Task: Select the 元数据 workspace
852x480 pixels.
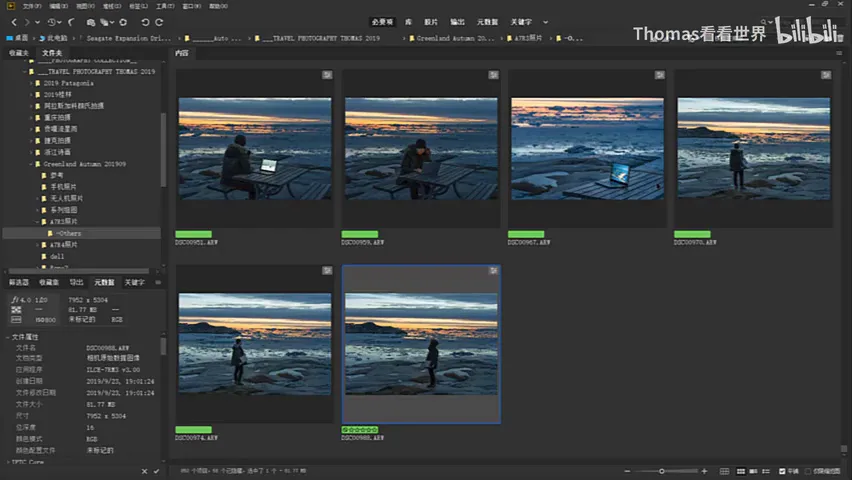Action: (487, 22)
